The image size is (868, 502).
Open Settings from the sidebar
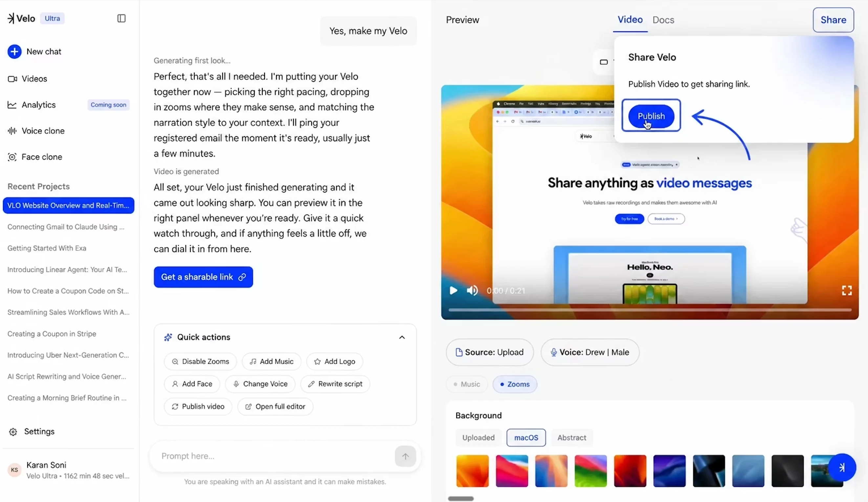(x=32, y=432)
